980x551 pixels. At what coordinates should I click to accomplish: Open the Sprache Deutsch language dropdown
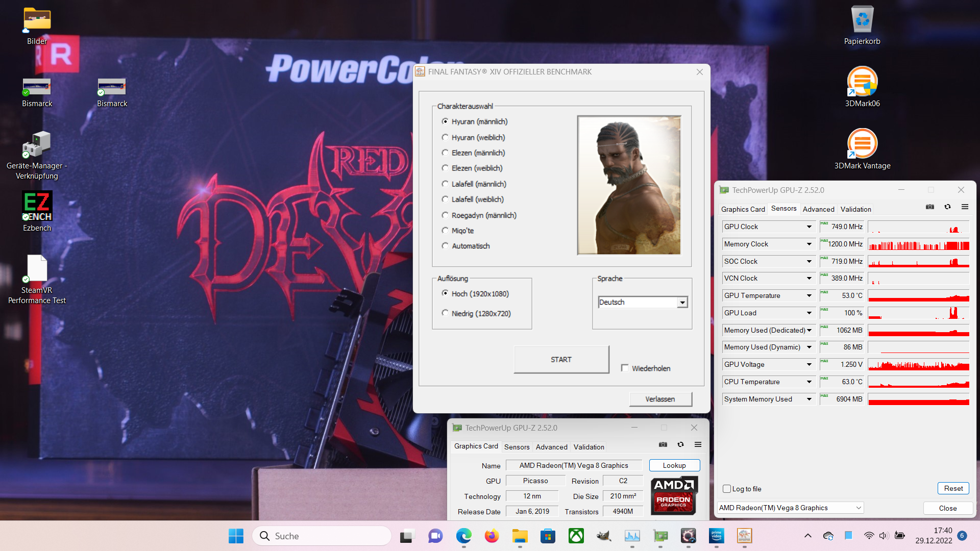pyautogui.click(x=682, y=303)
